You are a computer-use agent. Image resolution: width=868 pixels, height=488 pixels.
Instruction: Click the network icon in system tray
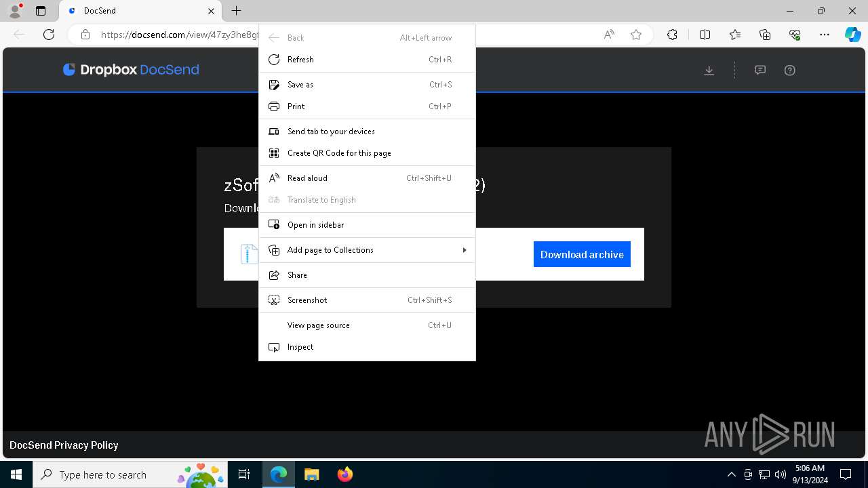click(x=764, y=474)
